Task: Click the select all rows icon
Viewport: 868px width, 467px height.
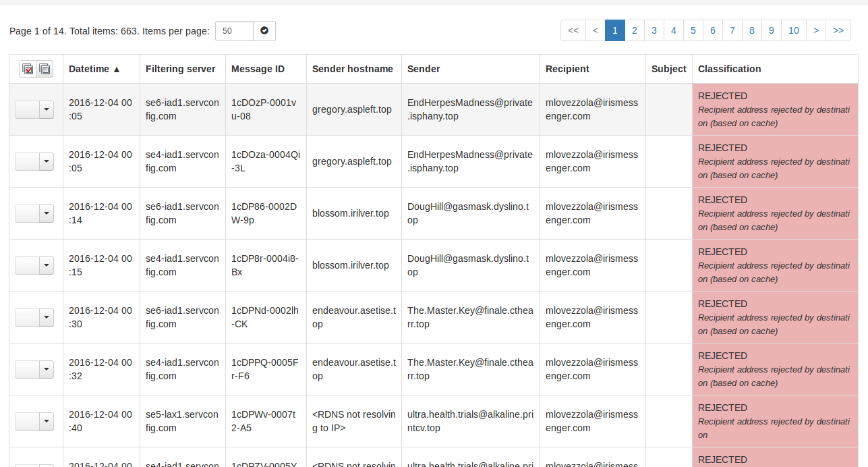Action: tap(28, 69)
